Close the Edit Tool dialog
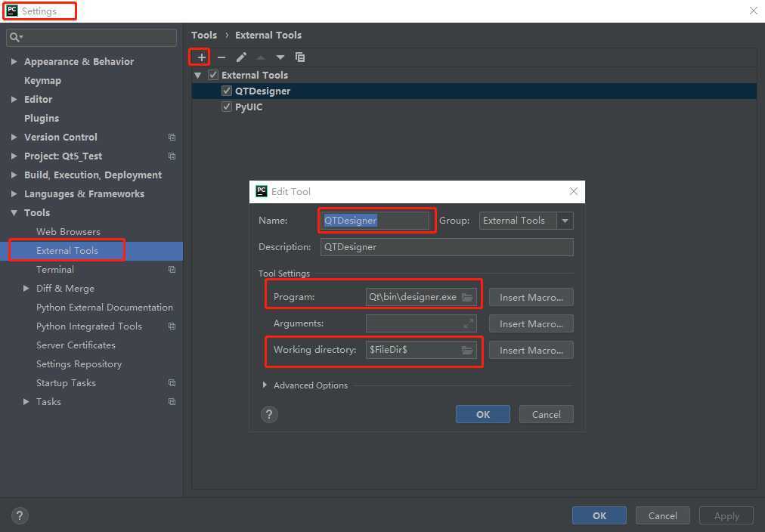Image resolution: width=765 pixels, height=532 pixels. (x=574, y=191)
